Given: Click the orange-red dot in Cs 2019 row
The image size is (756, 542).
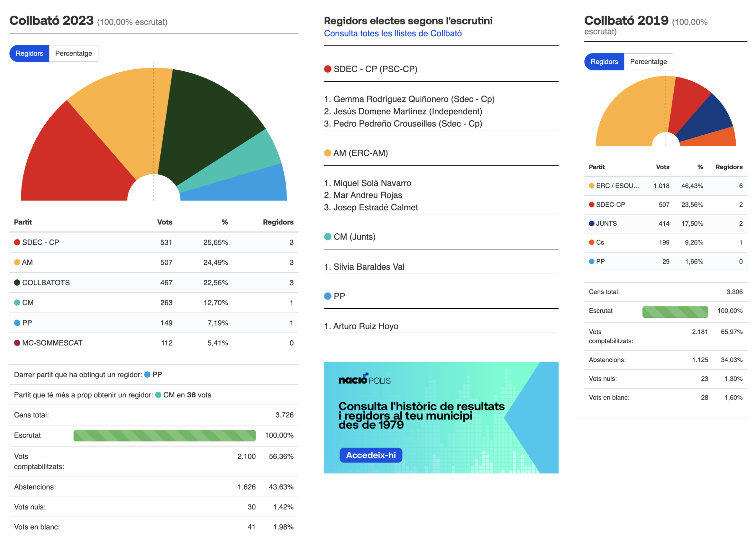Looking at the screenshot, I should [x=592, y=242].
